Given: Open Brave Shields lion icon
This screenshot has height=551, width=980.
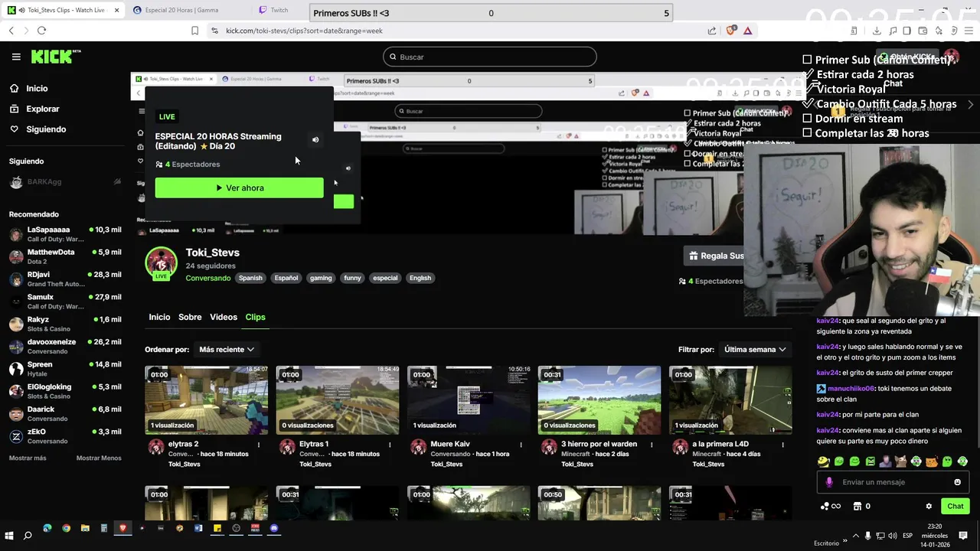Looking at the screenshot, I should (730, 31).
